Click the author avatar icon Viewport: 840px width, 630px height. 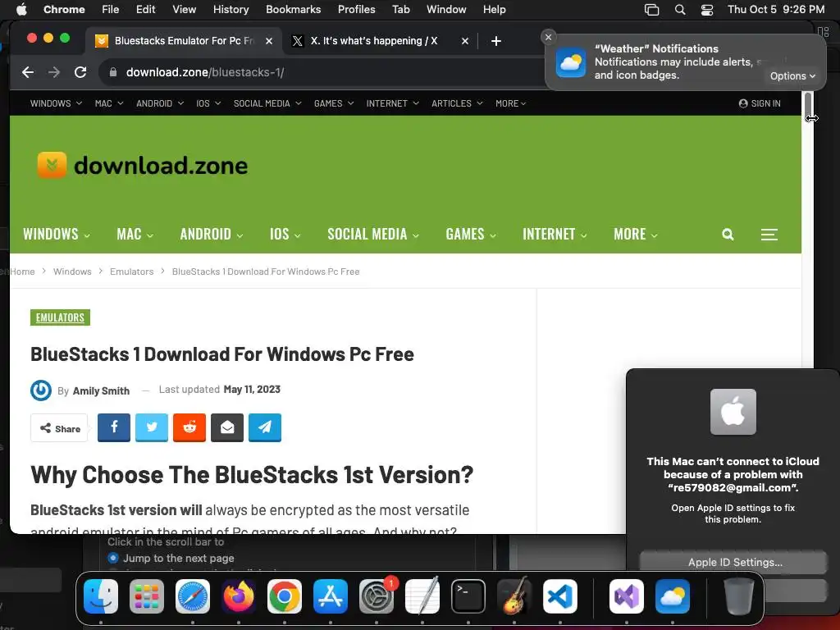[41, 390]
